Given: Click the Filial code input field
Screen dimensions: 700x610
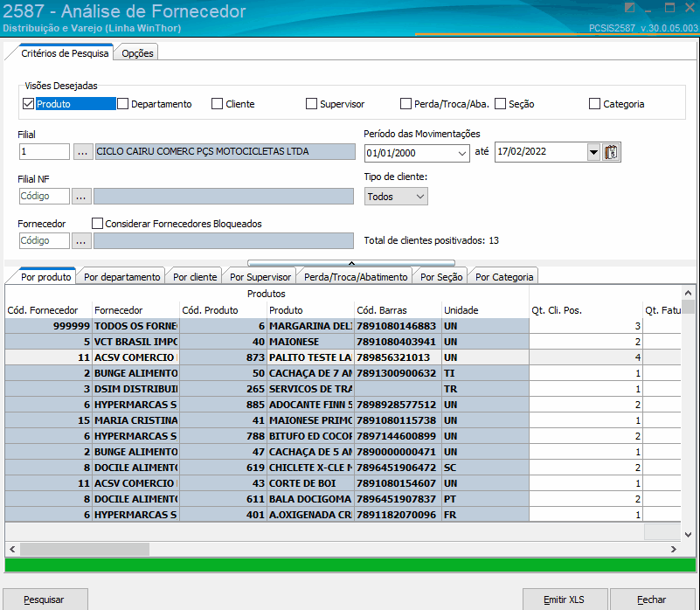Looking at the screenshot, I should 45,152.
